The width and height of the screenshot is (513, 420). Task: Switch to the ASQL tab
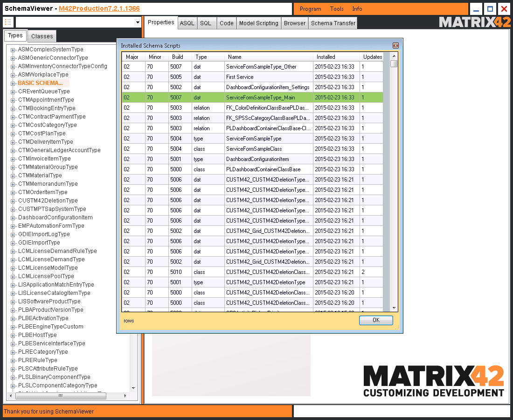tap(187, 22)
